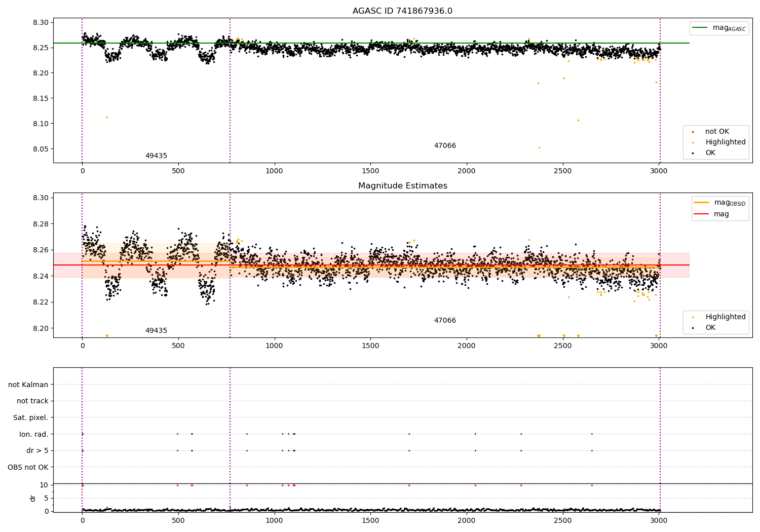Click x-tick 2000 under Magnitude Estimates plot
Viewport: 760px width, 532px height.
coord(466,346)
